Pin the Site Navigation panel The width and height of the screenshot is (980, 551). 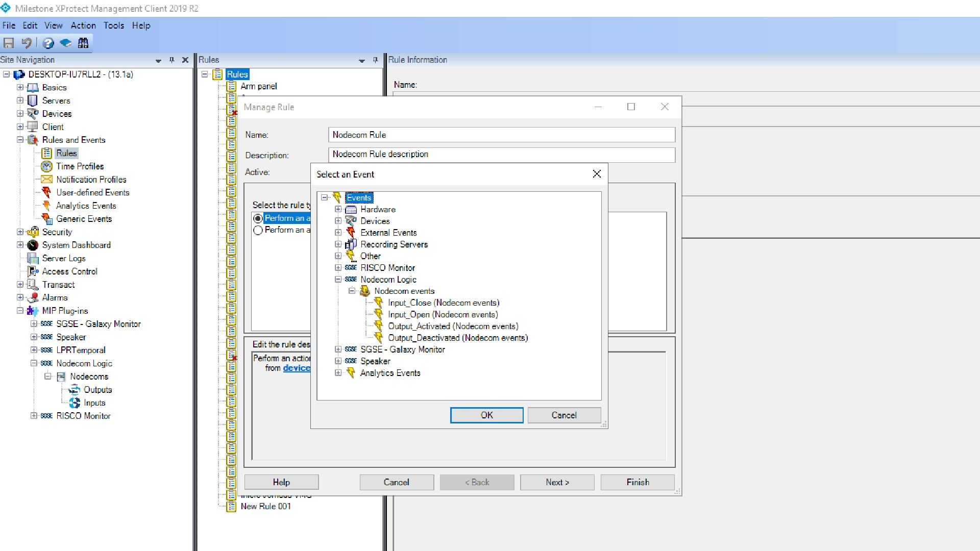(172, 60)
